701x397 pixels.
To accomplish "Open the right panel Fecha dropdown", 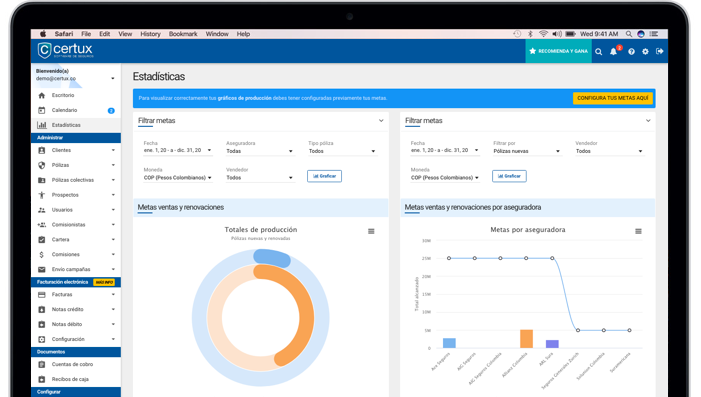I will [445, 151].
